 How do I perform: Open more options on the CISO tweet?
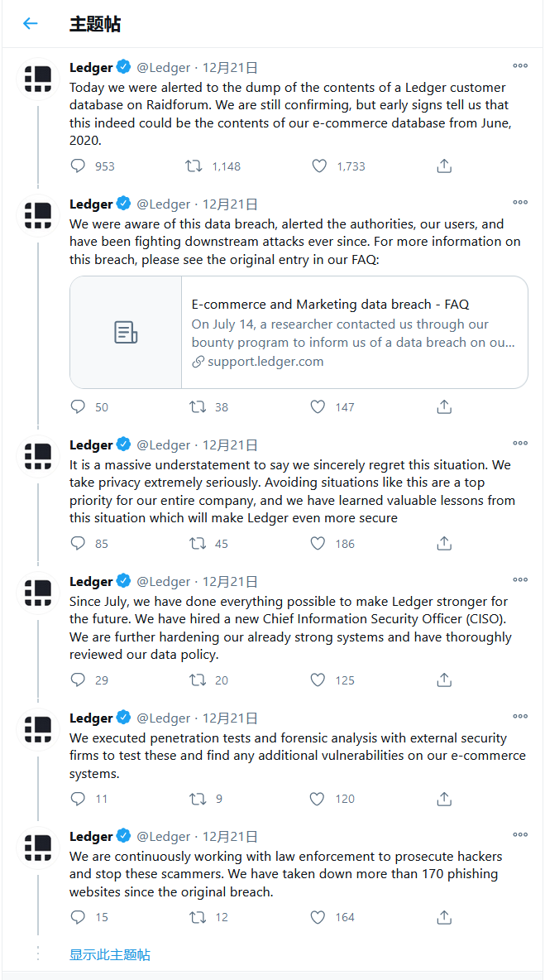tap(520, 580)
